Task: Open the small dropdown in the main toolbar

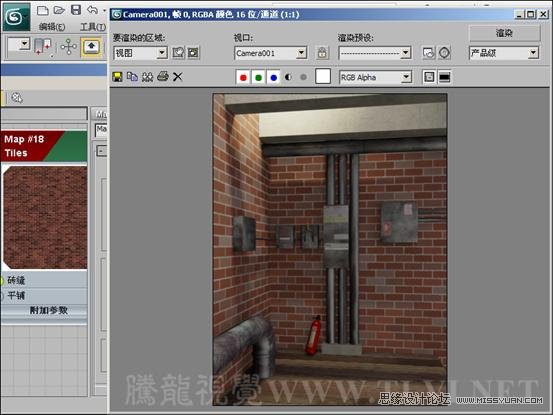Action: tap(24, 45)
